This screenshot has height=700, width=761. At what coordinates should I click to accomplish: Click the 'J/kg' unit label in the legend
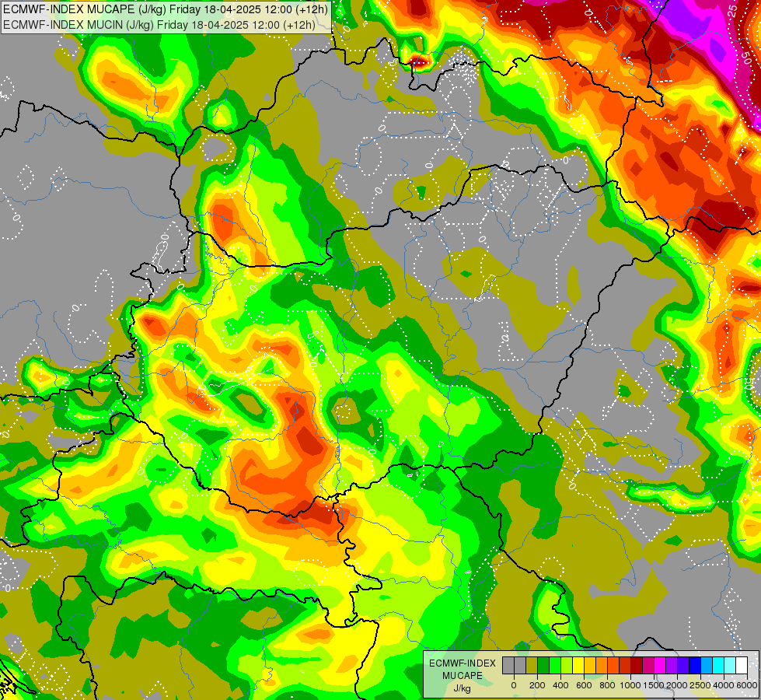pos(462,689)
